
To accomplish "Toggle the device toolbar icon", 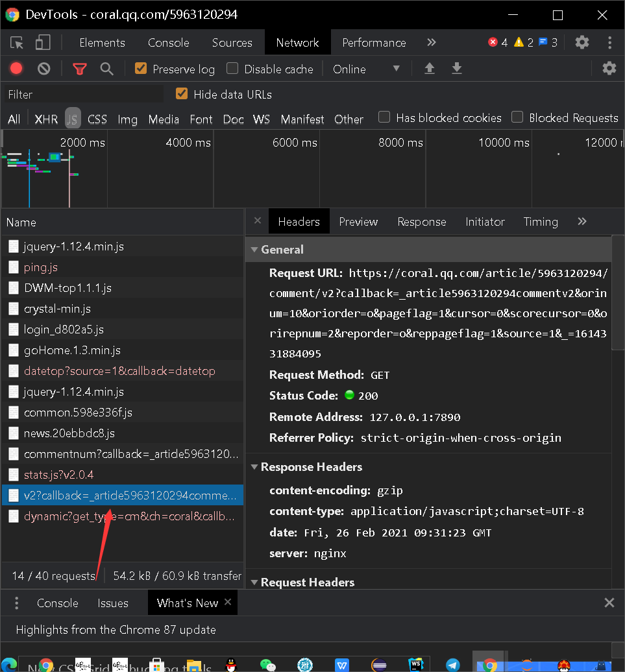I will (43, 42).
